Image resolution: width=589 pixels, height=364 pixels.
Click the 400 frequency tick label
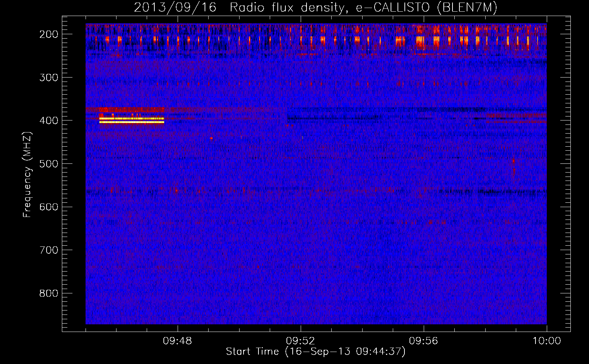click(49, 120)
